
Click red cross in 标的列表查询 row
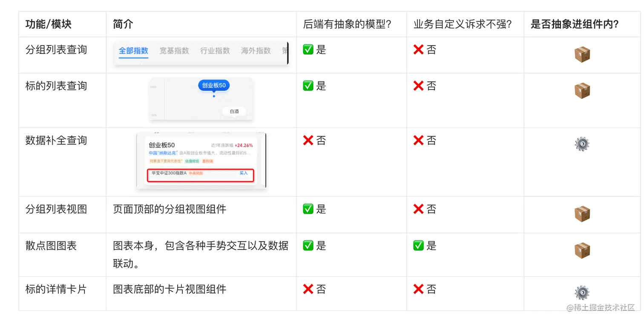418,86
